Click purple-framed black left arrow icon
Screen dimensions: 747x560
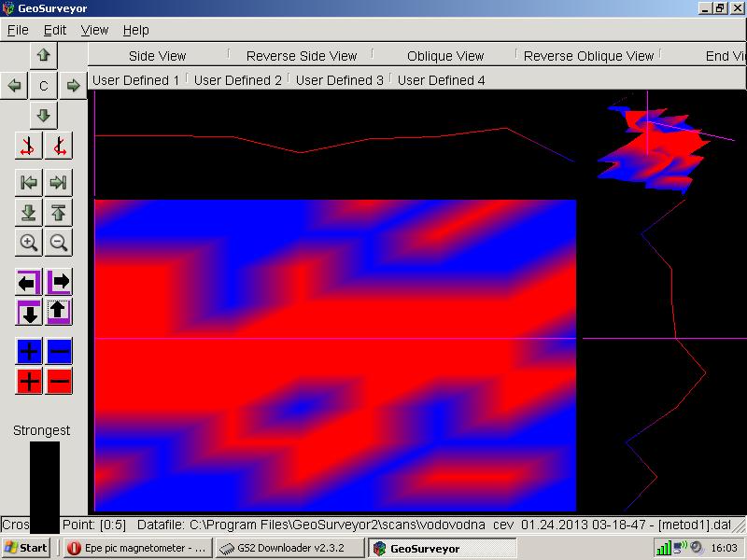29,282
